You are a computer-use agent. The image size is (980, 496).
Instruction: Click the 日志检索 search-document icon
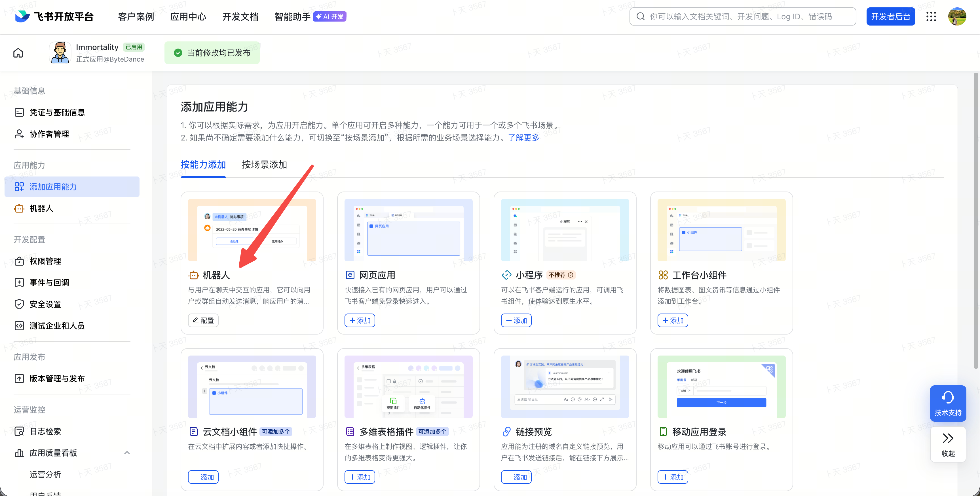coord(19,431)
